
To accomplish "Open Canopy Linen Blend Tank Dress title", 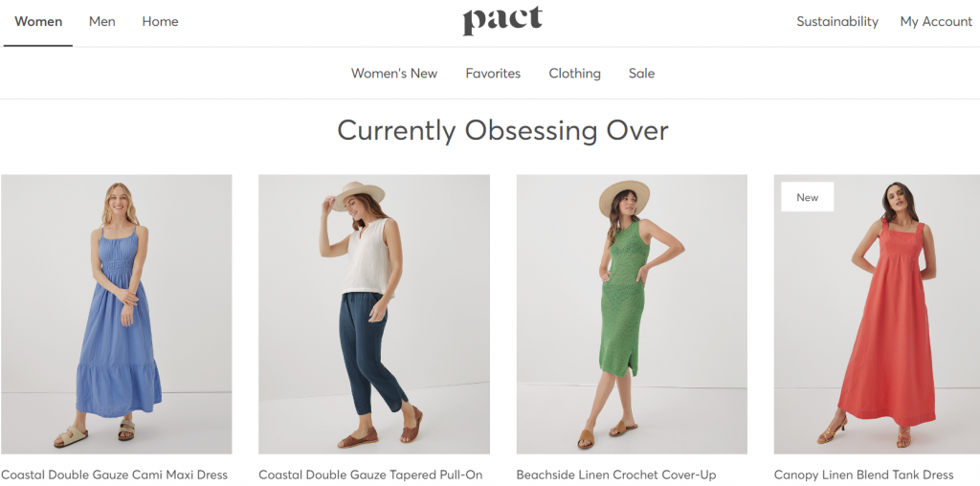I will coord(864,475).
